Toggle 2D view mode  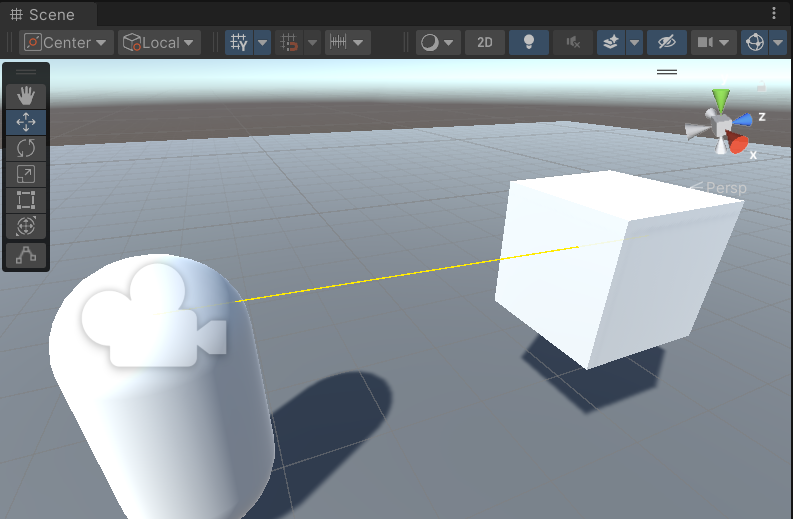tap(484, 42)
